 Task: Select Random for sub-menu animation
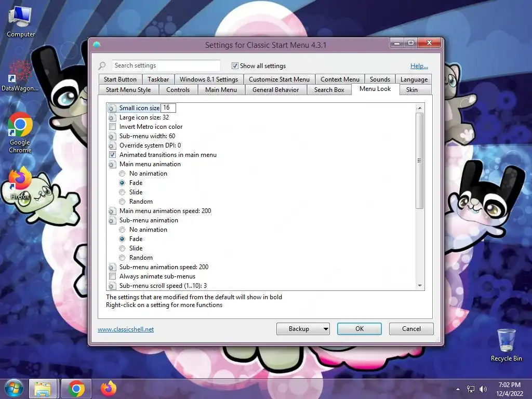point(122,258)
